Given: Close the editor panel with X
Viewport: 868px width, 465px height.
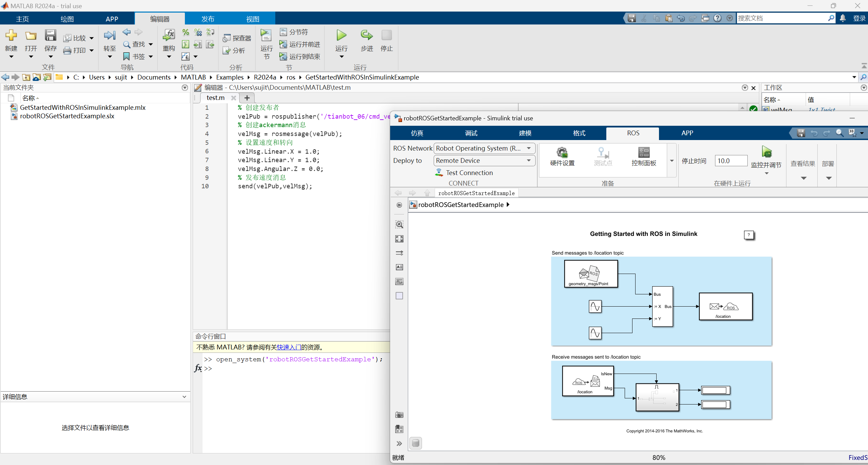Looking at the screenshot, I should coord(753,88).
